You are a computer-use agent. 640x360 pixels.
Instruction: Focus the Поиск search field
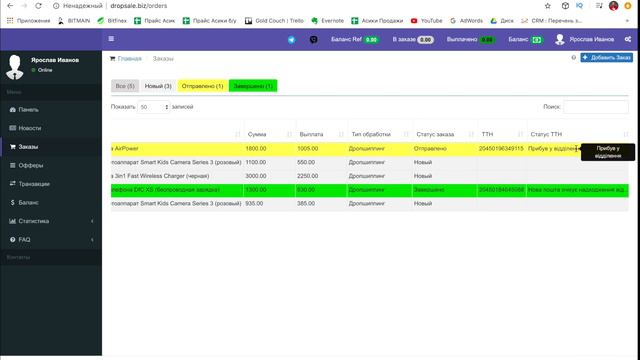[596, 107]
